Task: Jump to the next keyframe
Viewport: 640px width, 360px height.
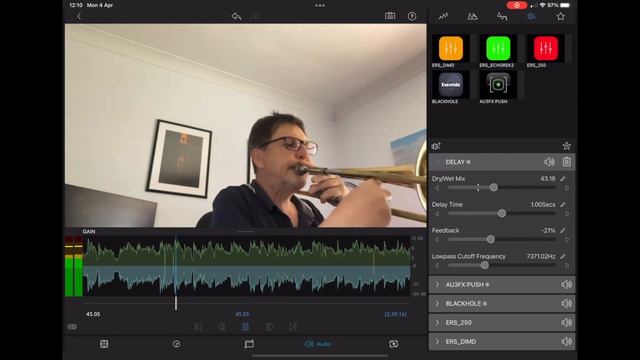Action: click(293, 327)
